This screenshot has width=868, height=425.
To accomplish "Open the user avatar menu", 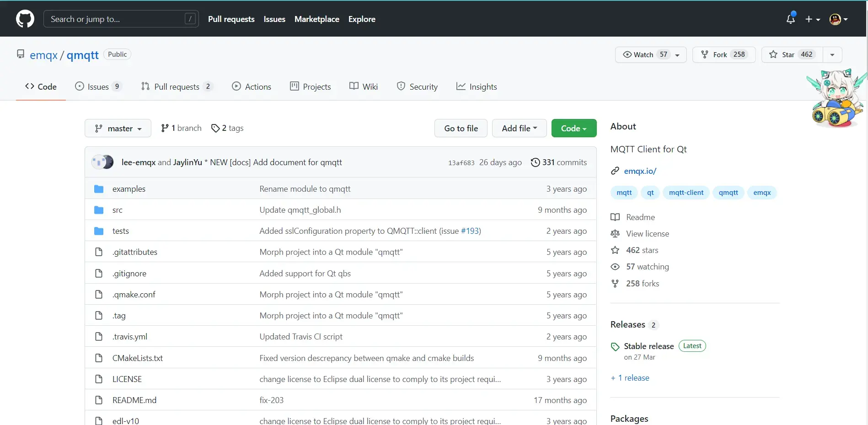I will pos(839,19).
